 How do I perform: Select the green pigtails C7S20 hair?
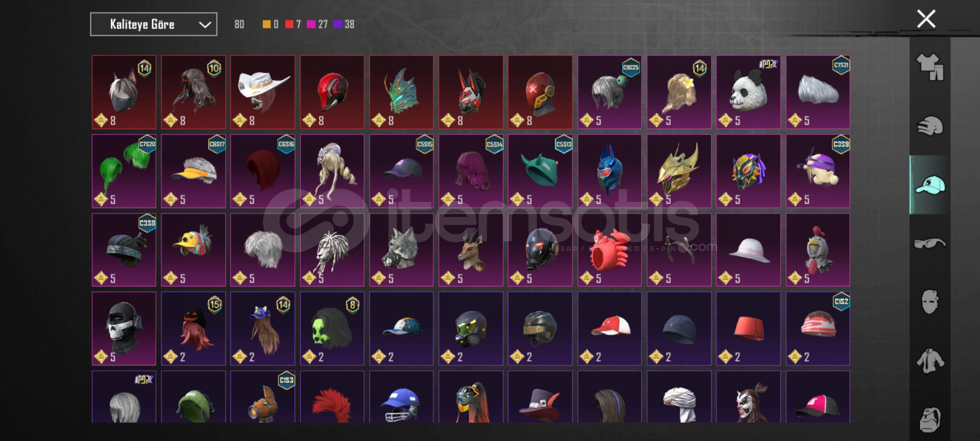pyautogui.click(x=124, y=171)
